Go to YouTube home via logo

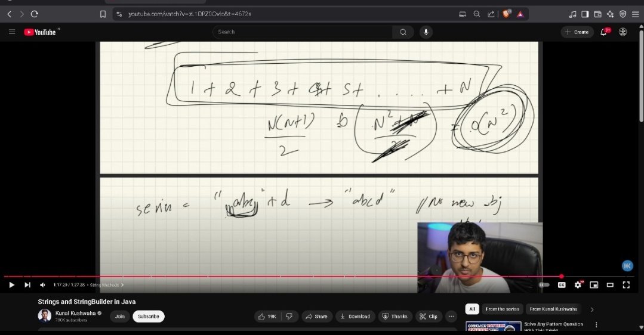[x=41, y=32]
